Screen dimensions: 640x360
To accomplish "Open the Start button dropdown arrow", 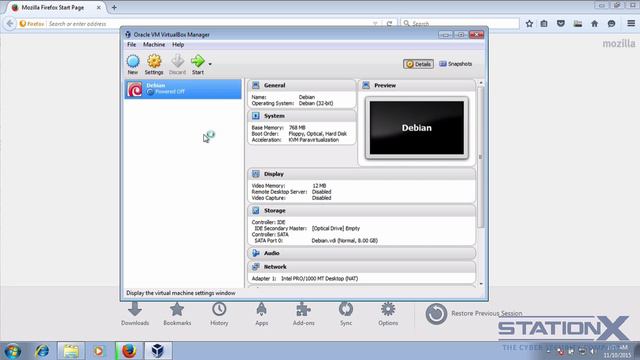I will [x=210, y=64].
